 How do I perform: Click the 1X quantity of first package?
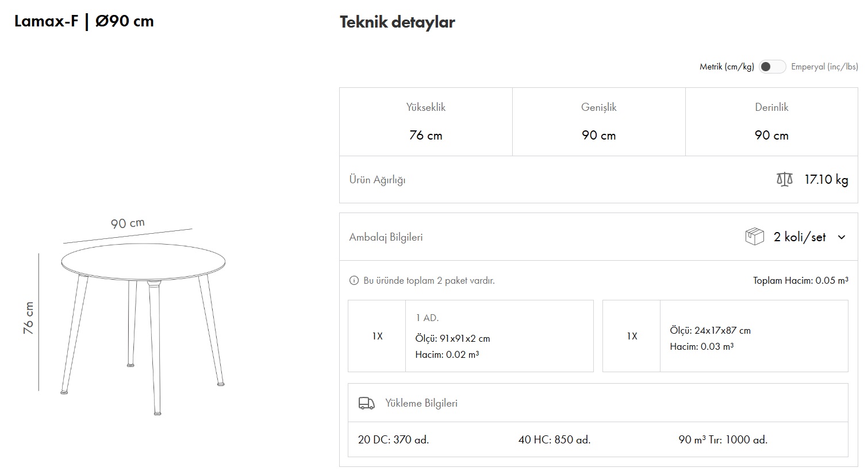pos(377,336)
